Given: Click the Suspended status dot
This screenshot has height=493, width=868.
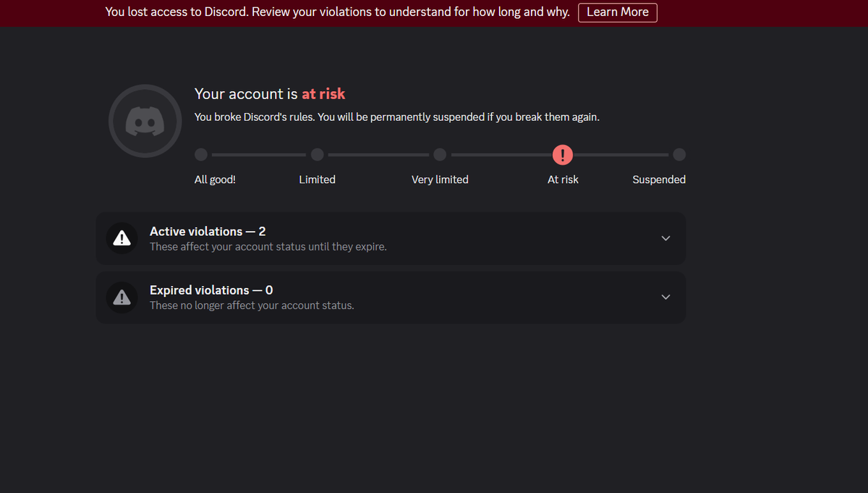Looking at the screenshot, I should coord(679,154).
